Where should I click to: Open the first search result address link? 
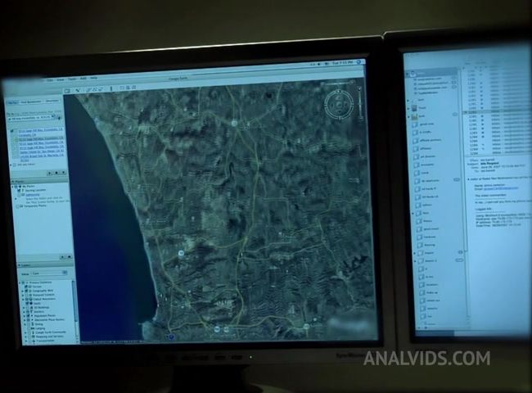coord(41,129)
